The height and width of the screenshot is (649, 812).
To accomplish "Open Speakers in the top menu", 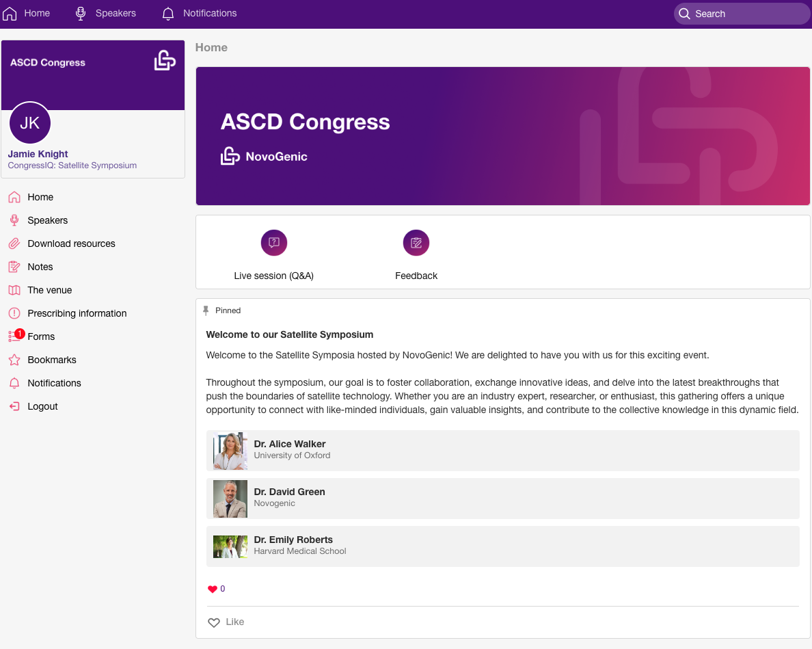I will pyautogui.click(x=116, y=14).
